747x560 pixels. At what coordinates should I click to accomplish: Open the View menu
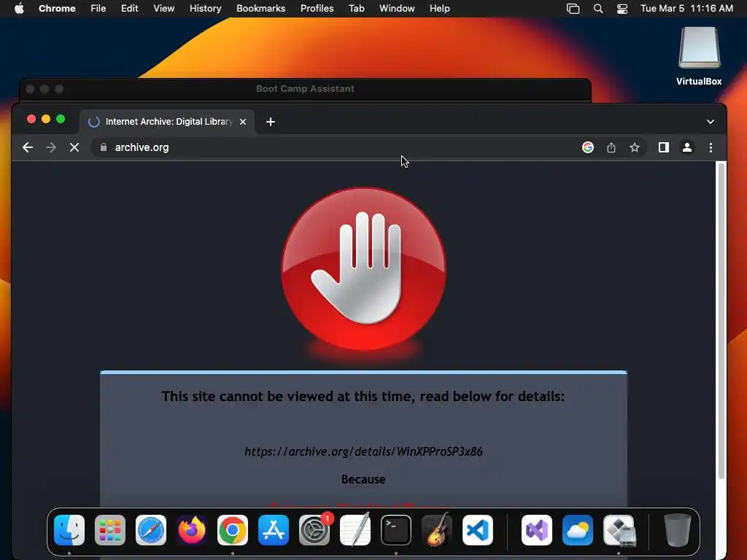tap(163, 9)
